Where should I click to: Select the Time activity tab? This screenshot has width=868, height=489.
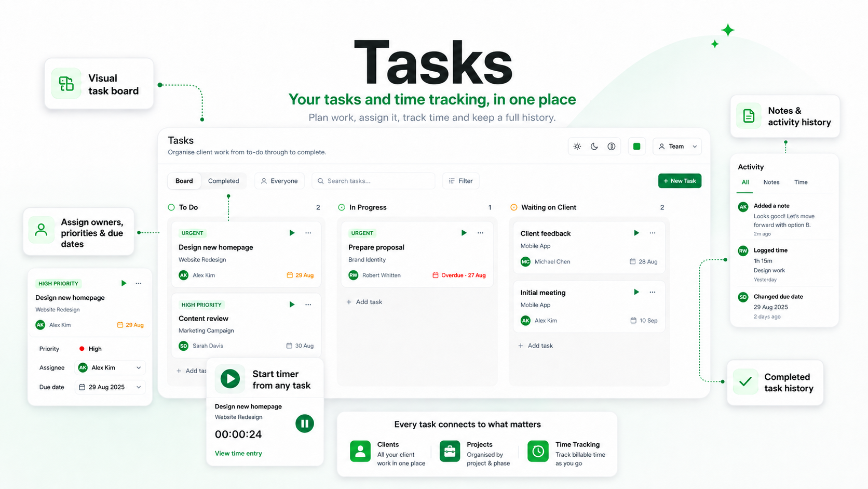[801, 182]
